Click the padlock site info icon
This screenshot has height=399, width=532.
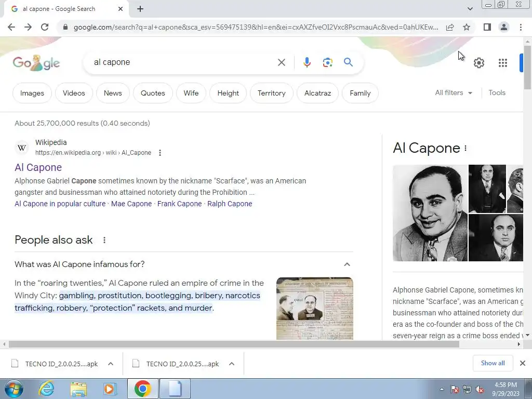[x=65, y=27]
